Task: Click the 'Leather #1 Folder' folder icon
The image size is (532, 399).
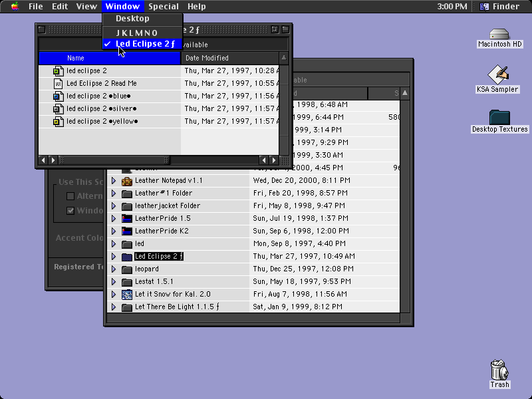Action: [127, 194]
